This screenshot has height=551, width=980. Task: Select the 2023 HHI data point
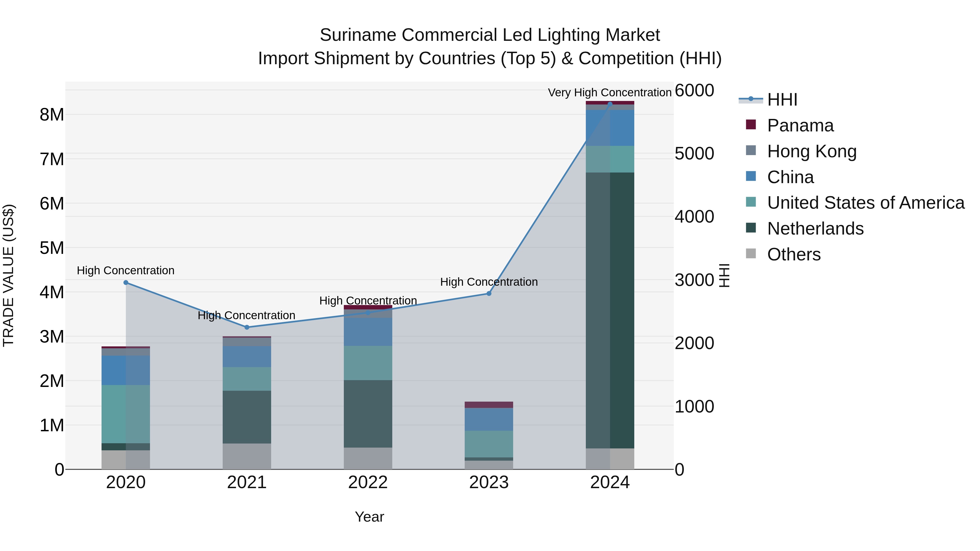489,294
